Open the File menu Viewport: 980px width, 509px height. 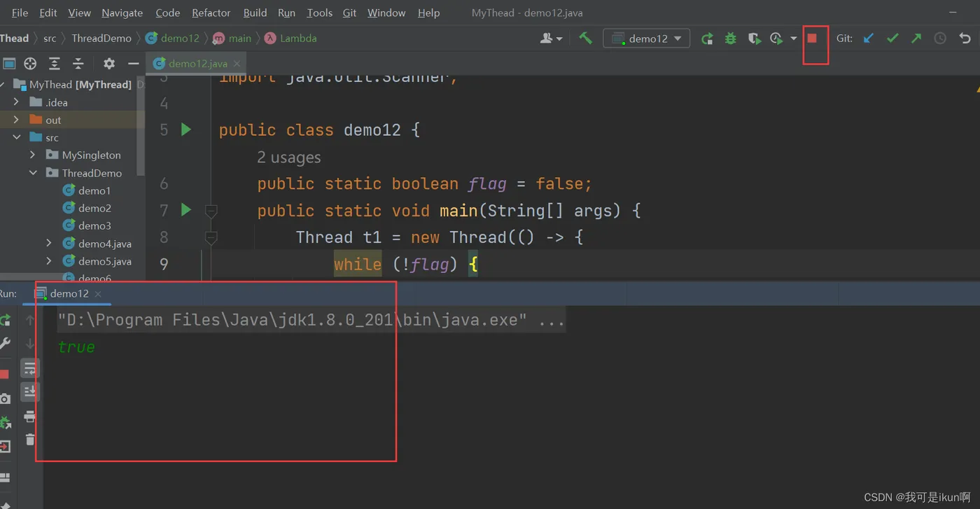[x=20, y=13]
